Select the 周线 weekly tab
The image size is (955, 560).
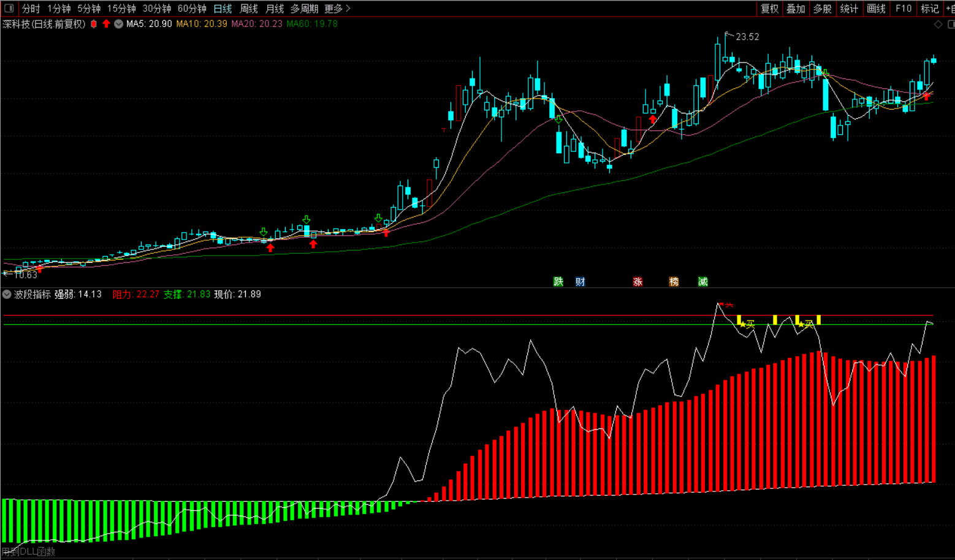pos(249,9)
